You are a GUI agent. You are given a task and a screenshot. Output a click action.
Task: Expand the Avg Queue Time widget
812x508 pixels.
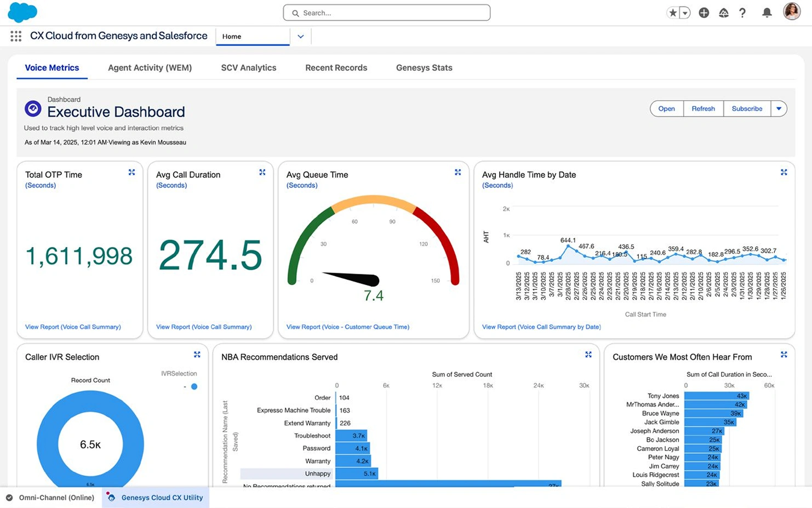tap(458, 172)
